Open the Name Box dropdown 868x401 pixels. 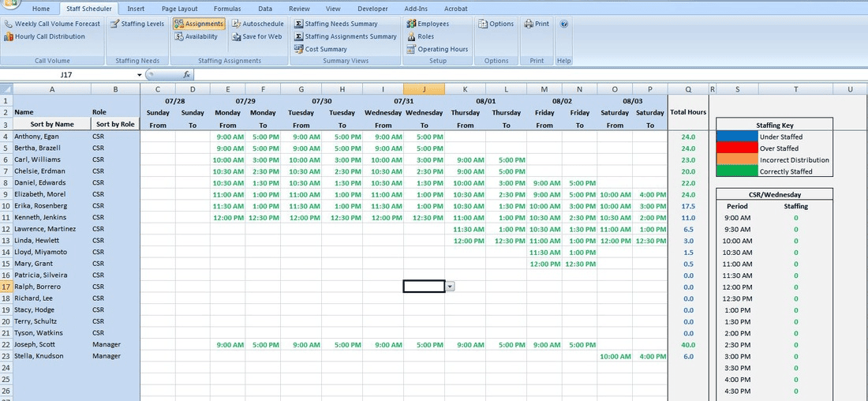pos(140,75)
